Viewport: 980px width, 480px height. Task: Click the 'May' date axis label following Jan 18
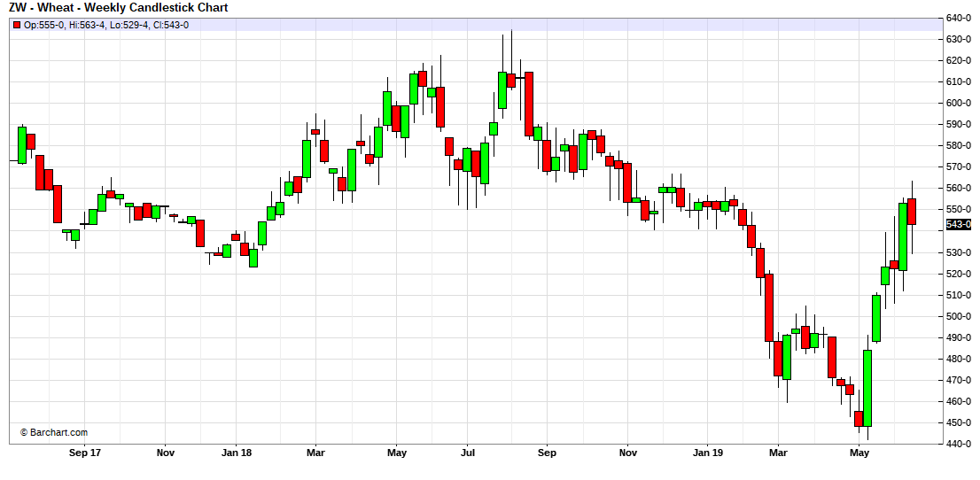click(x=397, y=452)
